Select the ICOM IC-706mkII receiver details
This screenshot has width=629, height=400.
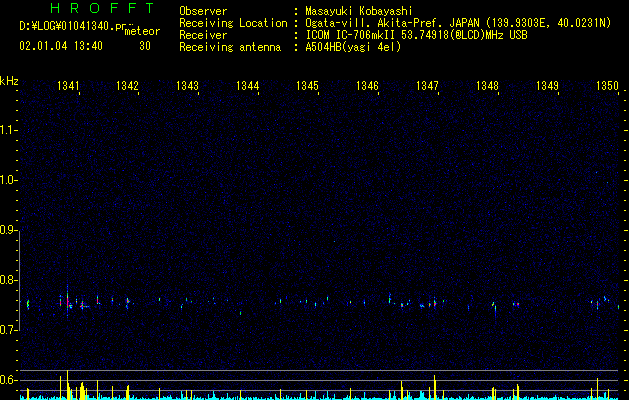click(416, 35)
